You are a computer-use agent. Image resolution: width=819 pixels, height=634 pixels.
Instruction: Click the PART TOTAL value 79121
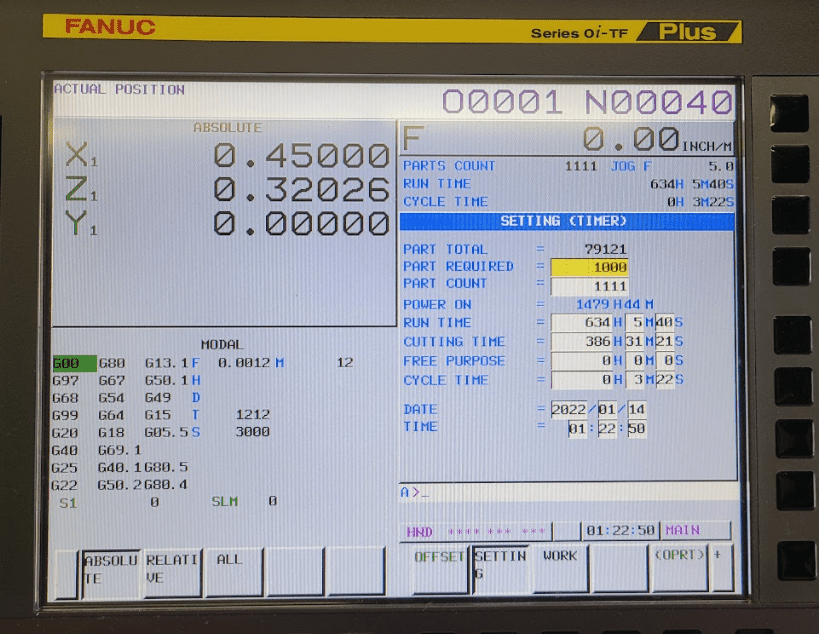tap(605, 249)
